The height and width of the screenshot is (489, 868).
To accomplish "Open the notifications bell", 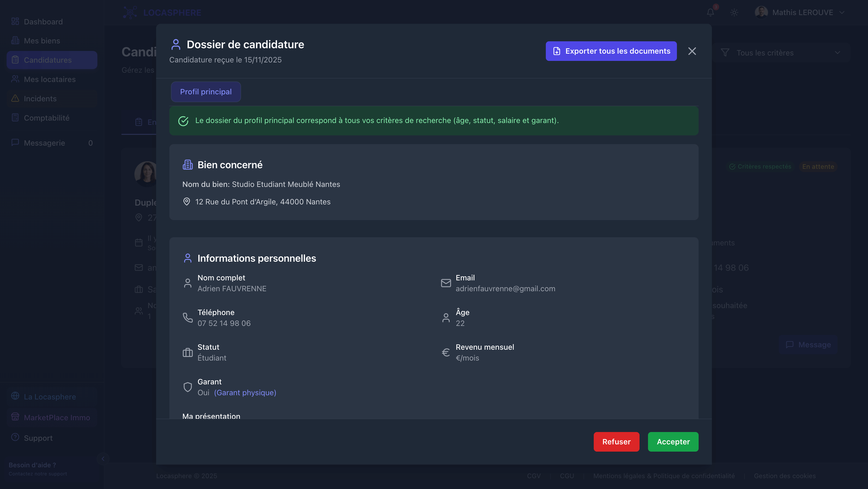I will (710, 12).
